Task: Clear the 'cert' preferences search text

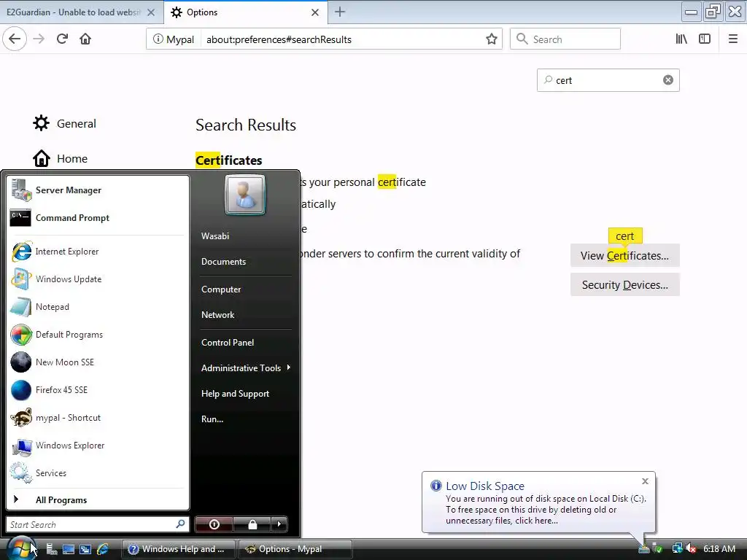Action: click(x=668, y=80)
